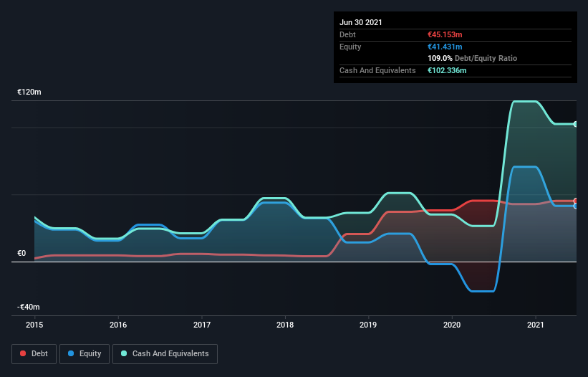Select the 2018 x-axis label
Image resolution: width=588 pixels, height=377 pixels.
point(285,325)
